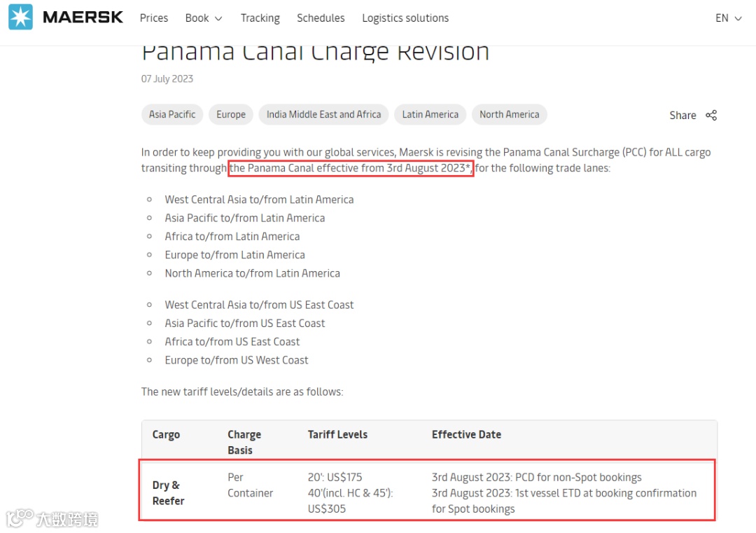Open the Prices page
Viewport: 756px width, 533px height.
(154, 18)
